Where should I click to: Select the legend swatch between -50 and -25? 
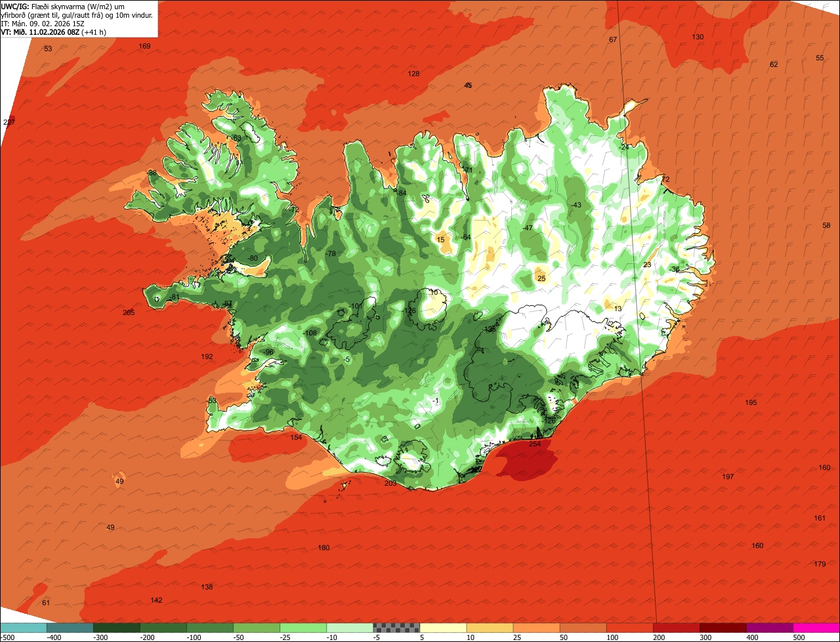257,628
